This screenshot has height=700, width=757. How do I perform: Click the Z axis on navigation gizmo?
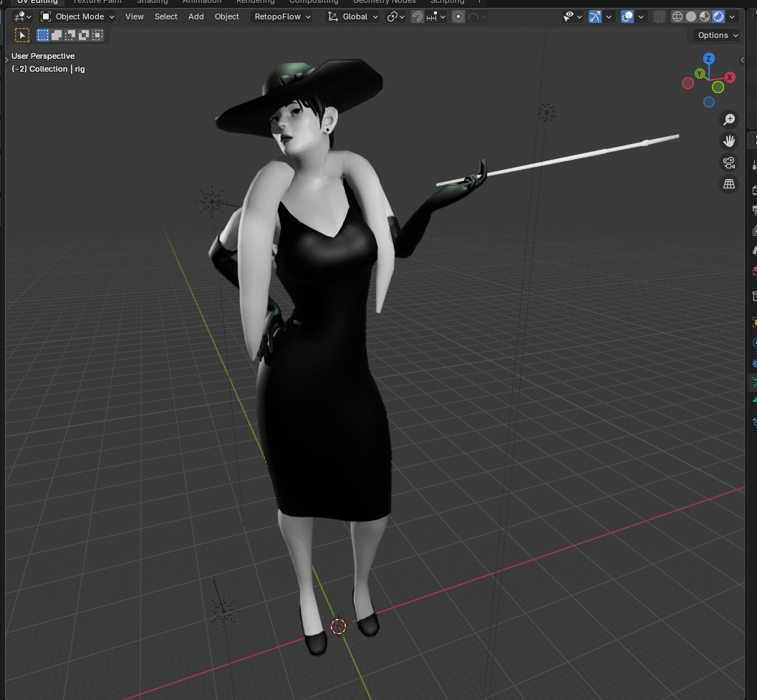point(708,59)
